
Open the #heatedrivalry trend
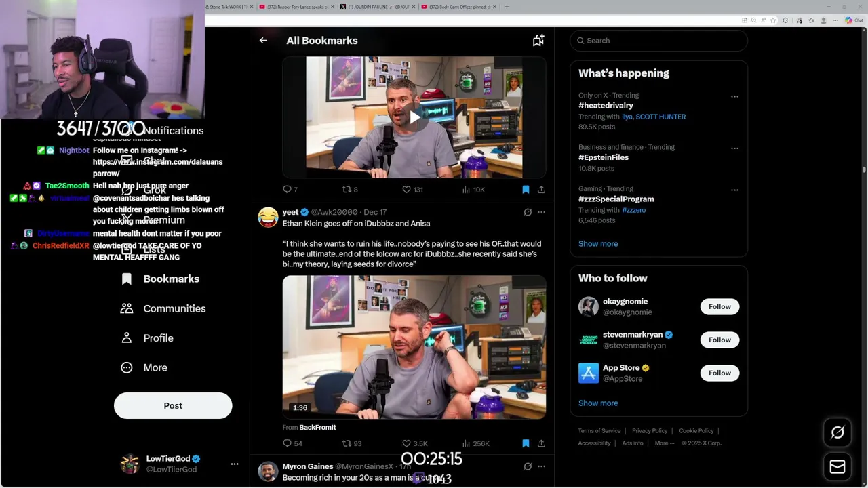coord(606,106)
